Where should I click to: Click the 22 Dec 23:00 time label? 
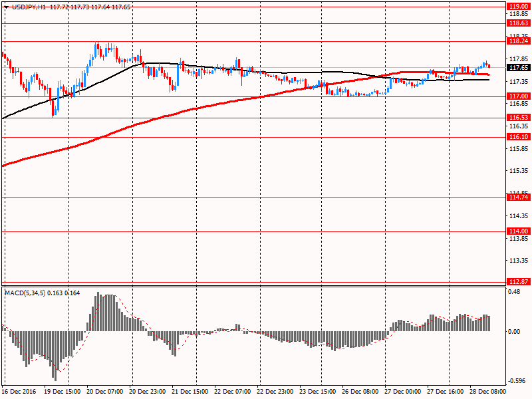275,391
